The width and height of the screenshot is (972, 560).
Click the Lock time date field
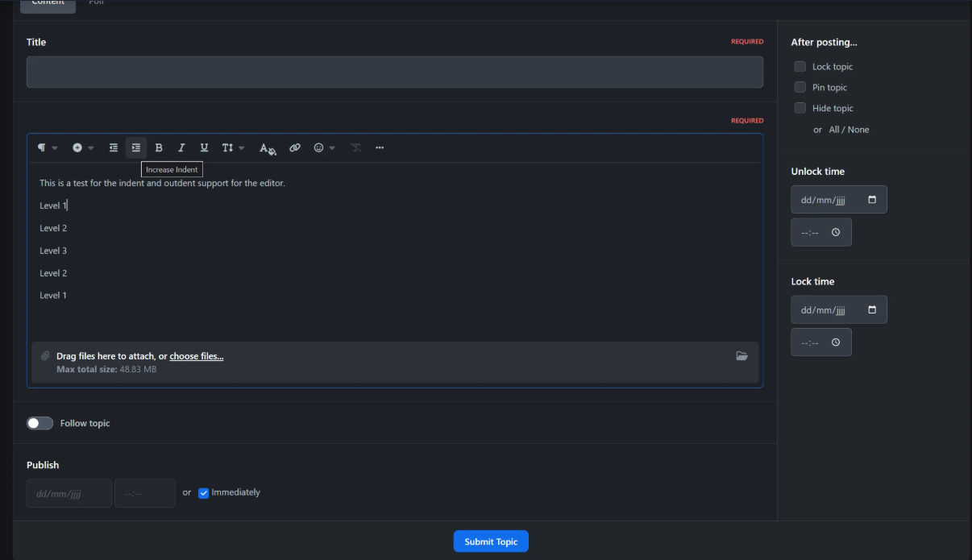coord(839,310)
